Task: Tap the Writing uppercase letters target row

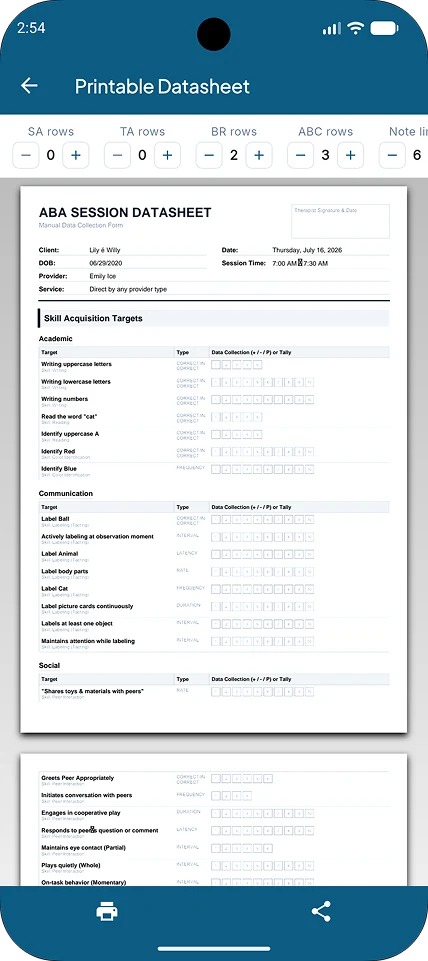Action: pyautogui.click(x=213, y=367)
